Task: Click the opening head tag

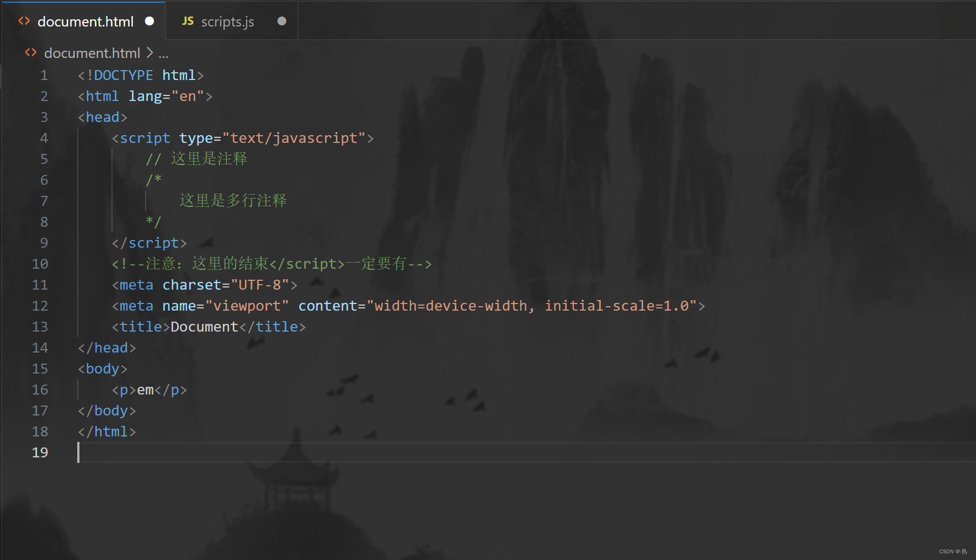Action: click(103, 117)
